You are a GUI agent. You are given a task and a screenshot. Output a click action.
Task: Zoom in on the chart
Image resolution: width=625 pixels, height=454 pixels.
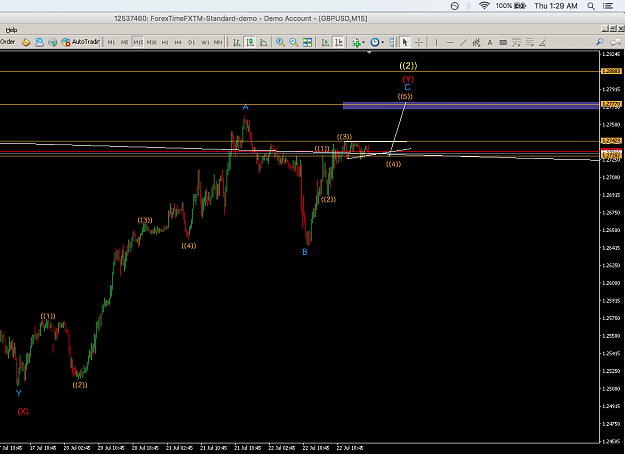click(280, 42)
